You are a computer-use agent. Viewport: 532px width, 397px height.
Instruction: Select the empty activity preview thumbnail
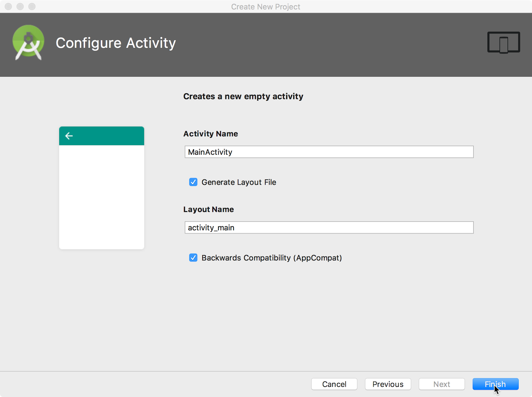click(x=101, y=188)
